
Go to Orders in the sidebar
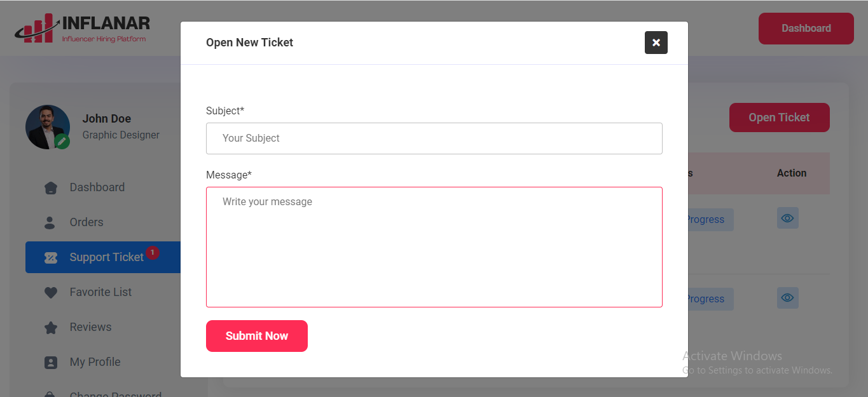click(x=86, y=222)
